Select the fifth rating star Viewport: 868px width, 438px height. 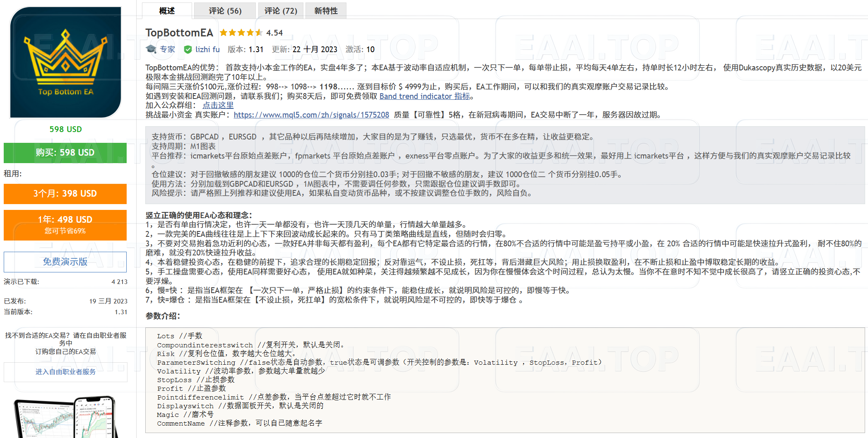pos(250,32)
